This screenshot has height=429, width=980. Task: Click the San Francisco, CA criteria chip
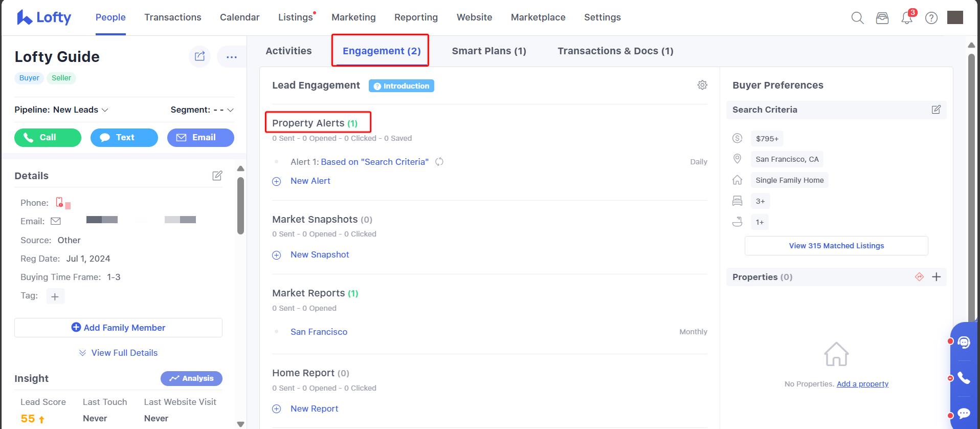point(787,159)
